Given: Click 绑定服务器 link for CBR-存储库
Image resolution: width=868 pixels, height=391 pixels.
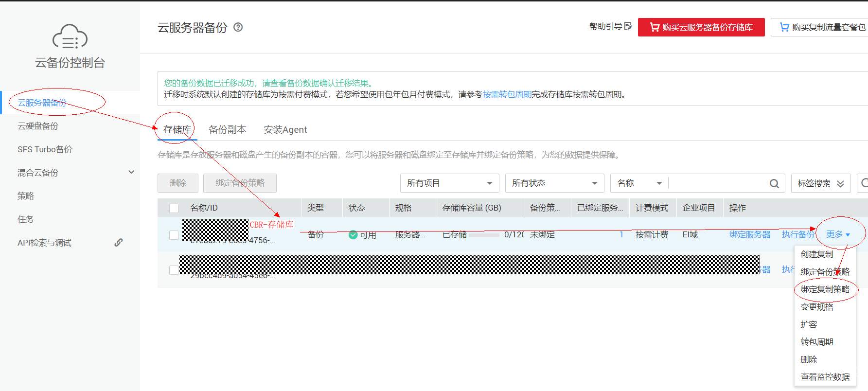Looking at the screenshot, I should click(750, 234).
